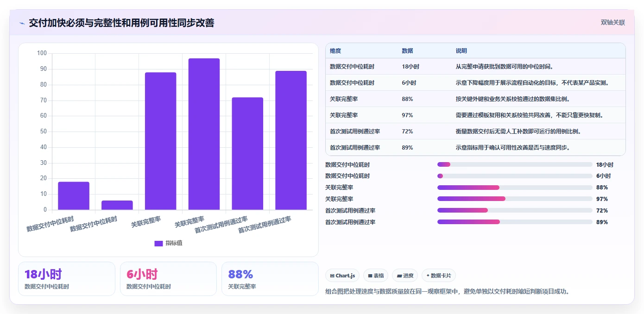Click the chart bar reaching 72
This screenshot has width=644, height=314.
pyautogui.click(x=247, y=154)
